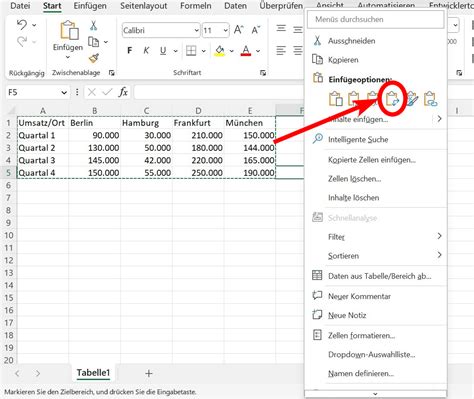474x399 pixels.
Task: Select the Tabelle1 sheet tab
Action: (x=93, y=373)
